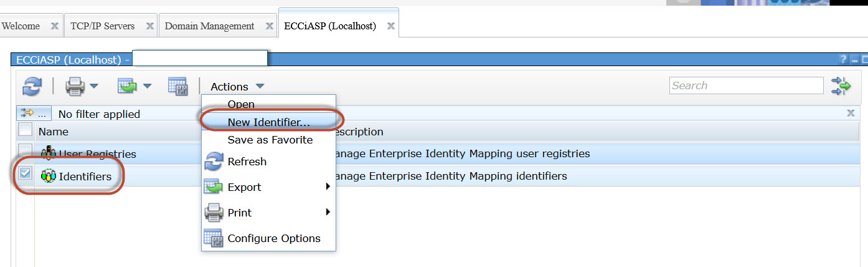Expand the Print toolbar dropdown arrow
The width and height of the screenshot is (868, 267).
click(x=94, y=86)
